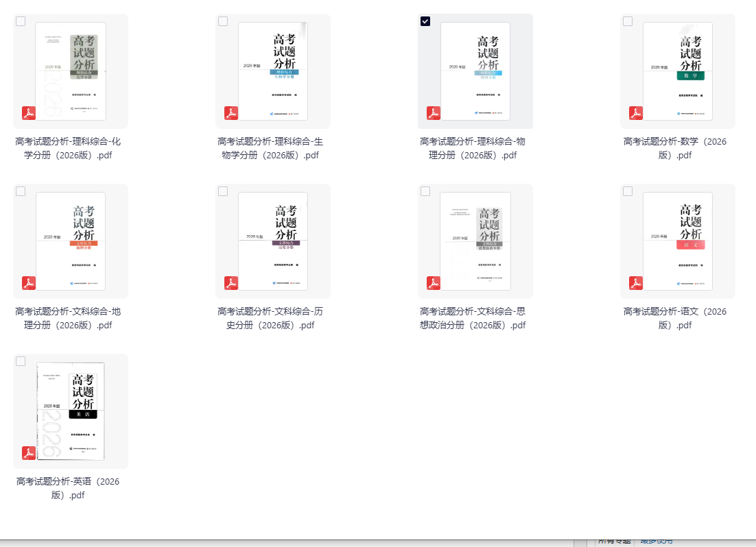Click the PDF icon on the 化学分册 file
Image resolution: width=756 pixels, height=547 pixels.
pyautogui.click(x=29, y=113)
